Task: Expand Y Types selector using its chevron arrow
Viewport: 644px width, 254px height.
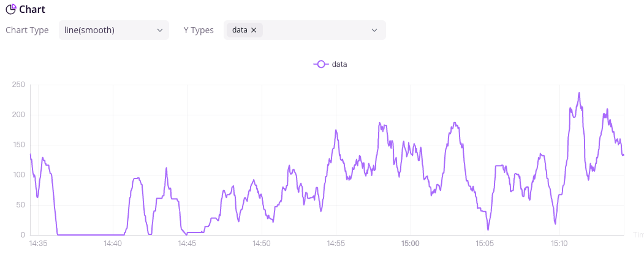Action: [x=374, y=30]
